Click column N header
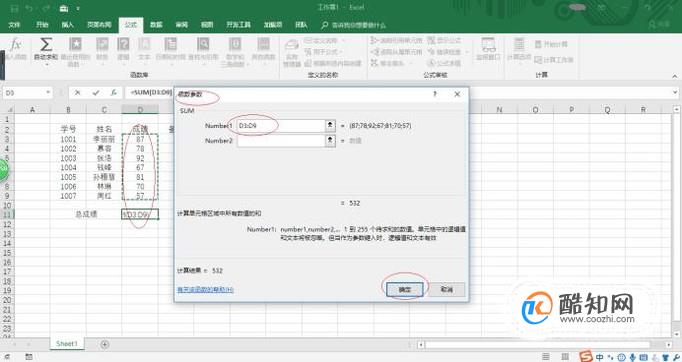682x362 pixels. (x=499, y=110)
